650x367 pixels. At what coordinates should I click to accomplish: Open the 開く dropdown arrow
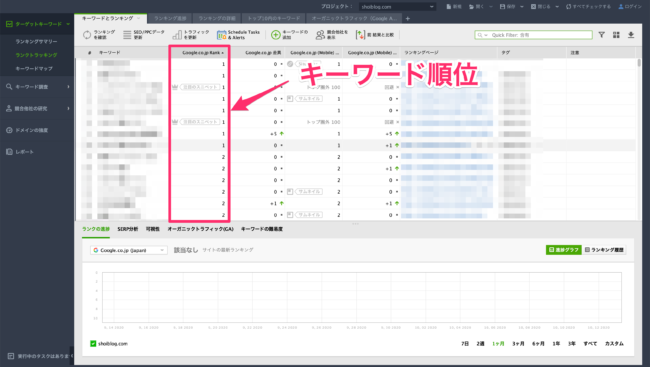point(491,7)
